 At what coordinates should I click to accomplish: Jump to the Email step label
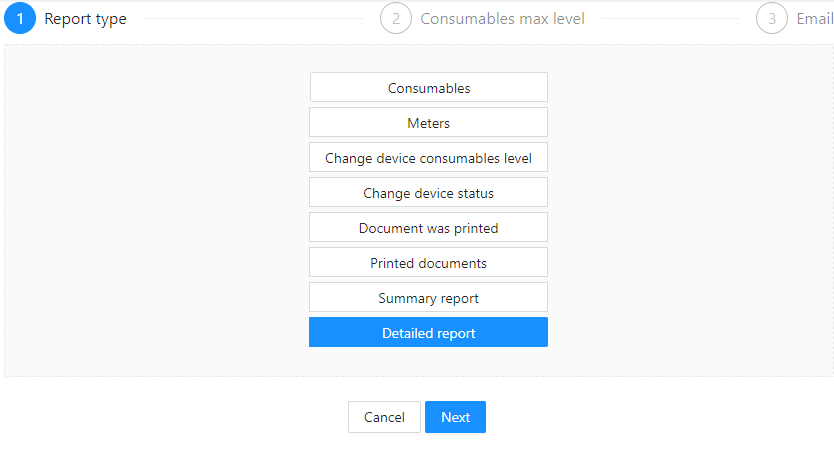(x=815, y=19)
